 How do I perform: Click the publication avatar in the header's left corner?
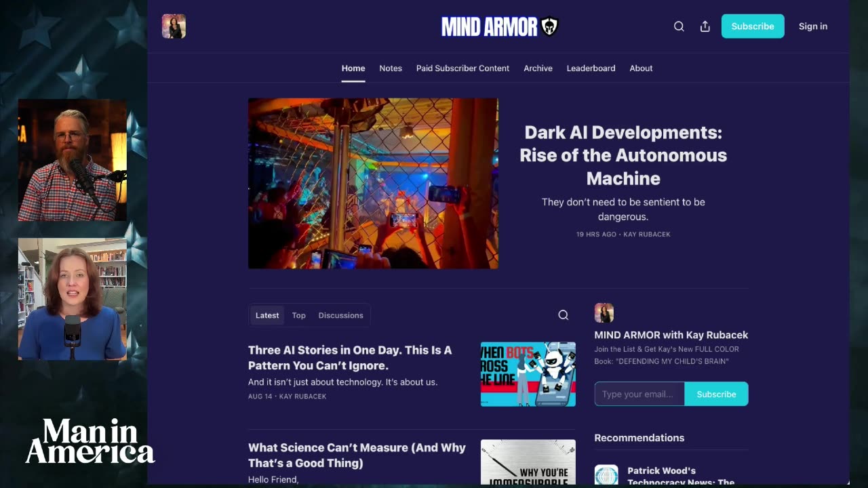[174, 26]
